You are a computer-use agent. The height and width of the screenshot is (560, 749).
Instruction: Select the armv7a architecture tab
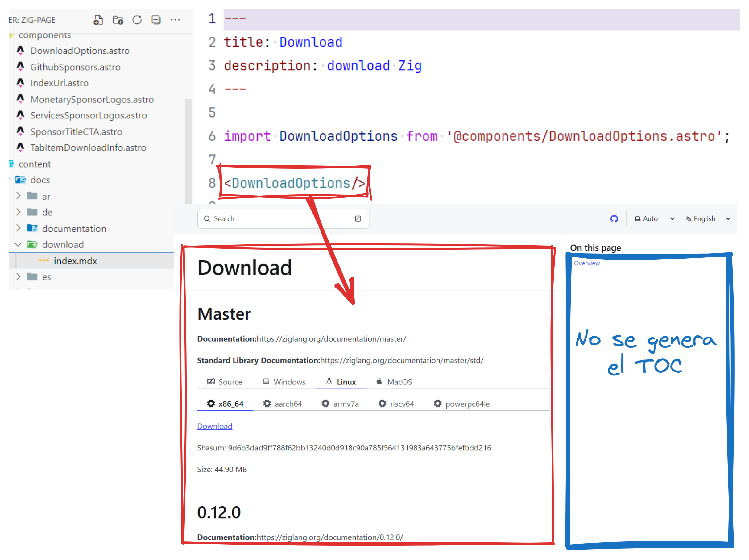click(340, 404)
